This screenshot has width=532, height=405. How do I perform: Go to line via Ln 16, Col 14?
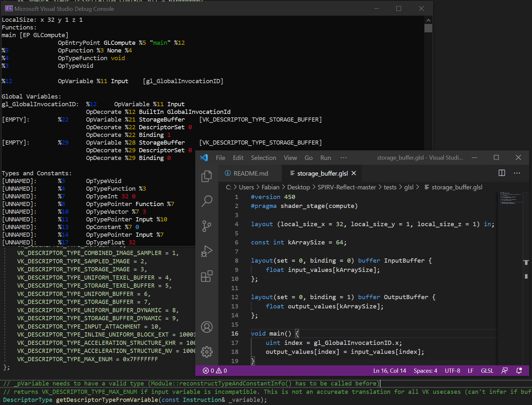tap(390, 371)
